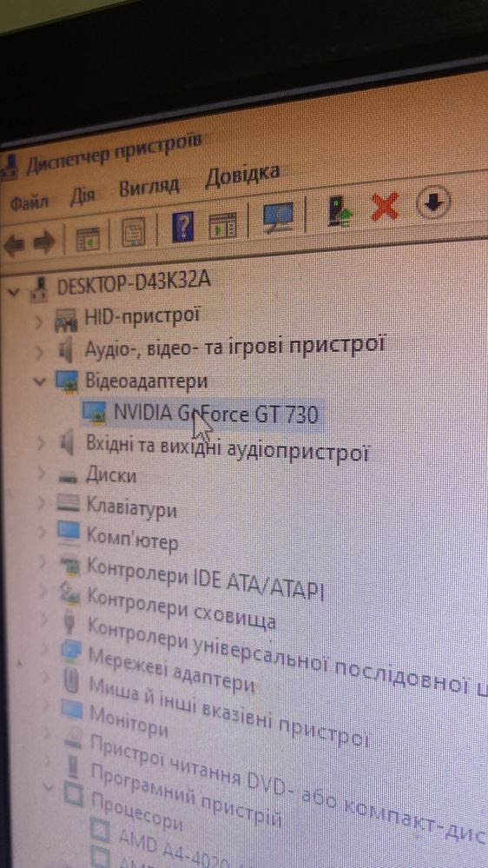The image size is (488, 868).
Task: Collapse the DESKTOP-D43K32A root node
Action: [x=13, y=290]
